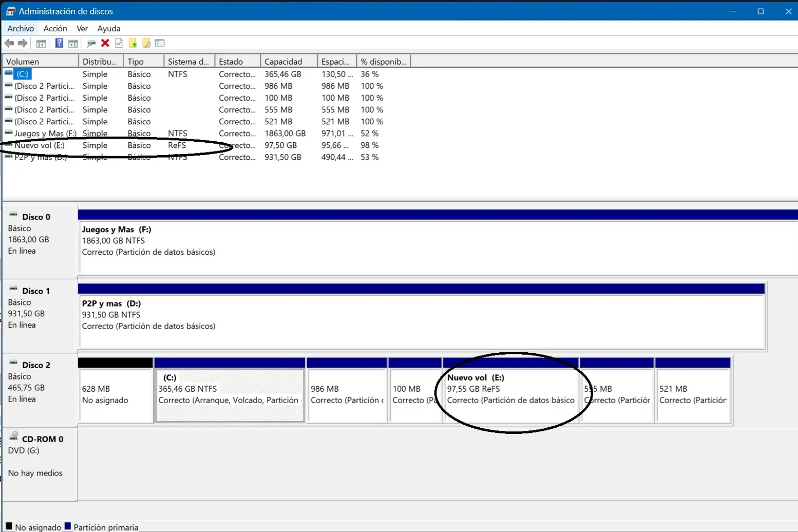Click the settings checklist view toolbar icon
Screen dimensions: 798x532
coord(160,43)
